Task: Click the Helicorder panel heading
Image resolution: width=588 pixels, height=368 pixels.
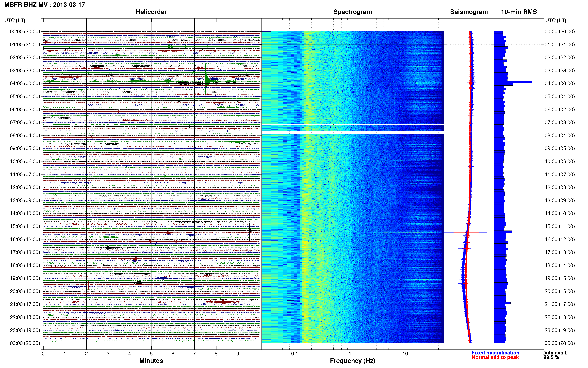Action: coord(151,12)
